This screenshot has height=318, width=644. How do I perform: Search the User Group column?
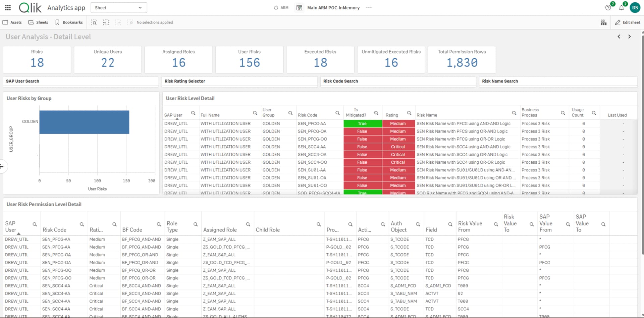[290, 113]
